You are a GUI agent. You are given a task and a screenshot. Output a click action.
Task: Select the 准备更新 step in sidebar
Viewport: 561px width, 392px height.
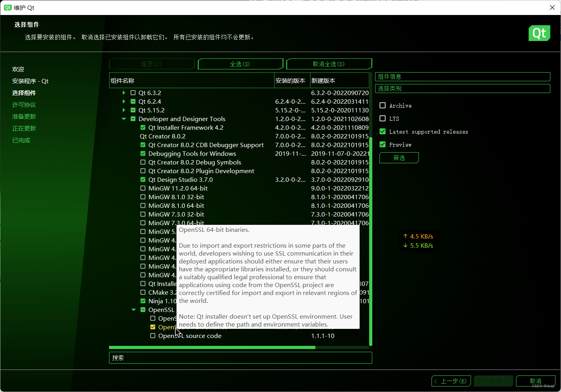(24, 116)
